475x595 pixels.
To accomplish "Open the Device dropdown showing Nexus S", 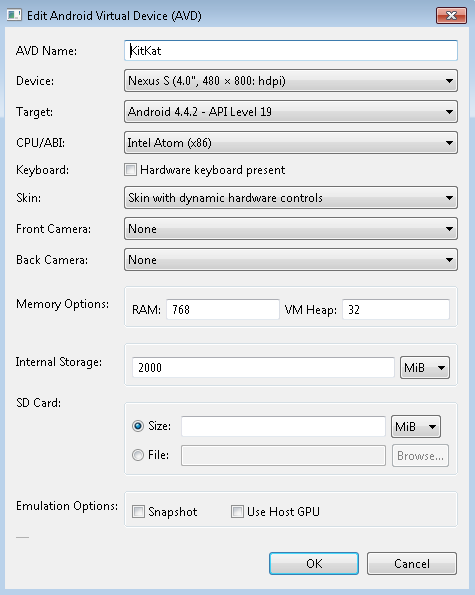I will click(291, 81).
